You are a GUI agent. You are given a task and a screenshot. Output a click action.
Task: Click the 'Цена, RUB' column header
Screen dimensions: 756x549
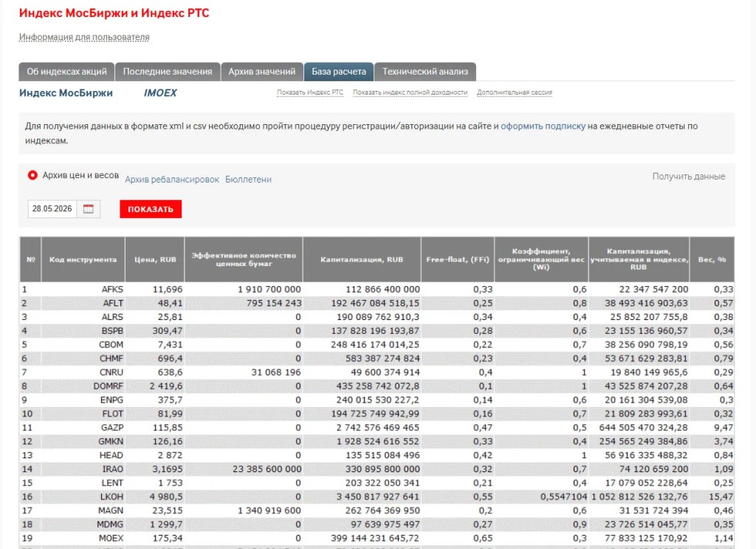coord(155,259)
